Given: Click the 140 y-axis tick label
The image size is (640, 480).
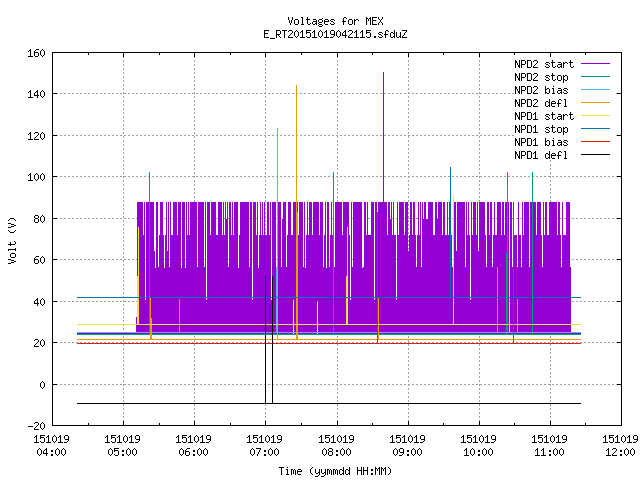Looking at the screenshot, I should (36, 94).
